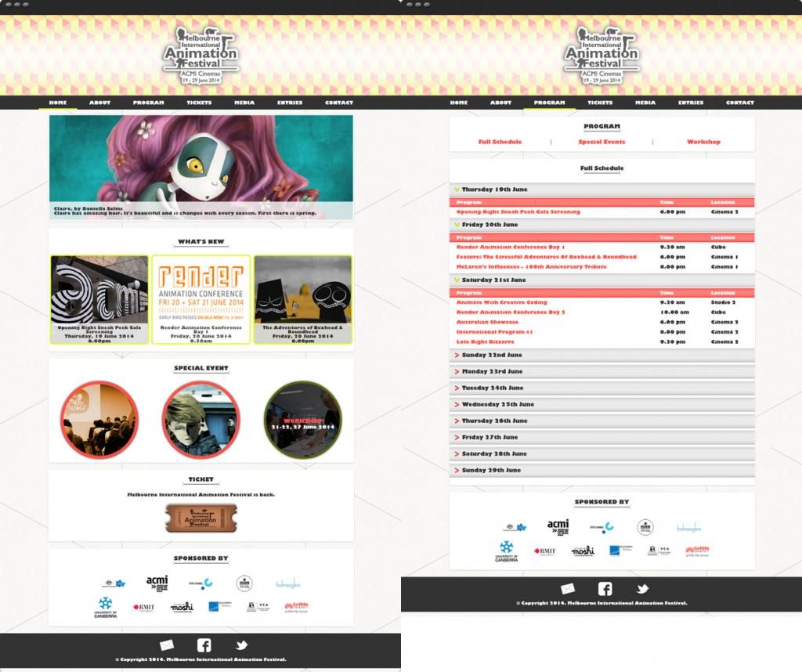
Task: Click the University of Canberra logo on the program page
Action: click(506, 551)
